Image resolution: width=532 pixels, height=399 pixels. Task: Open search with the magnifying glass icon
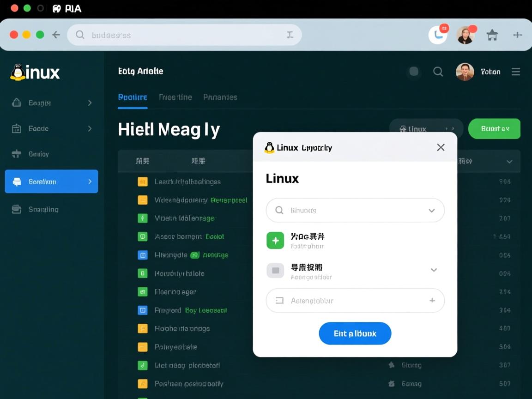[438, 72]
